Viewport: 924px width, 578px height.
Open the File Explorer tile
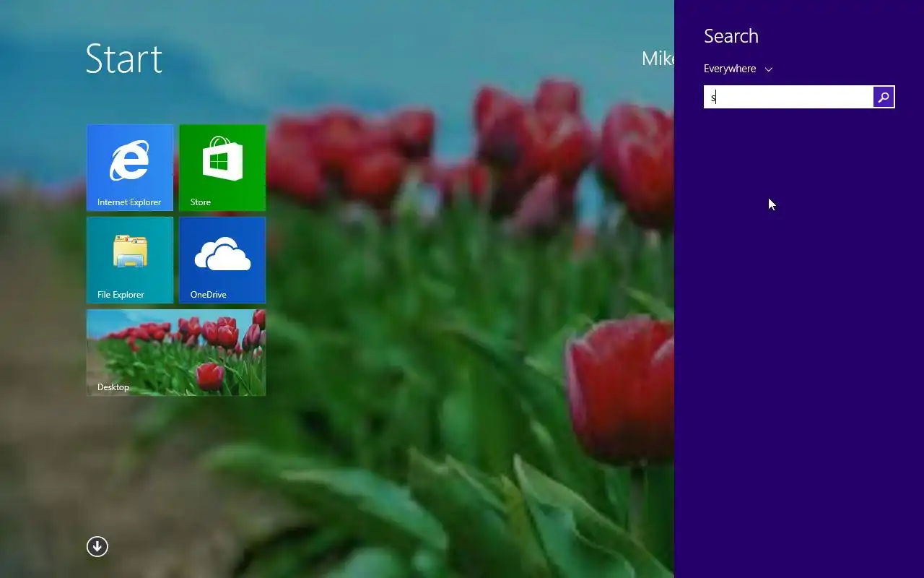pyautogui.click(x=130, y=260)
